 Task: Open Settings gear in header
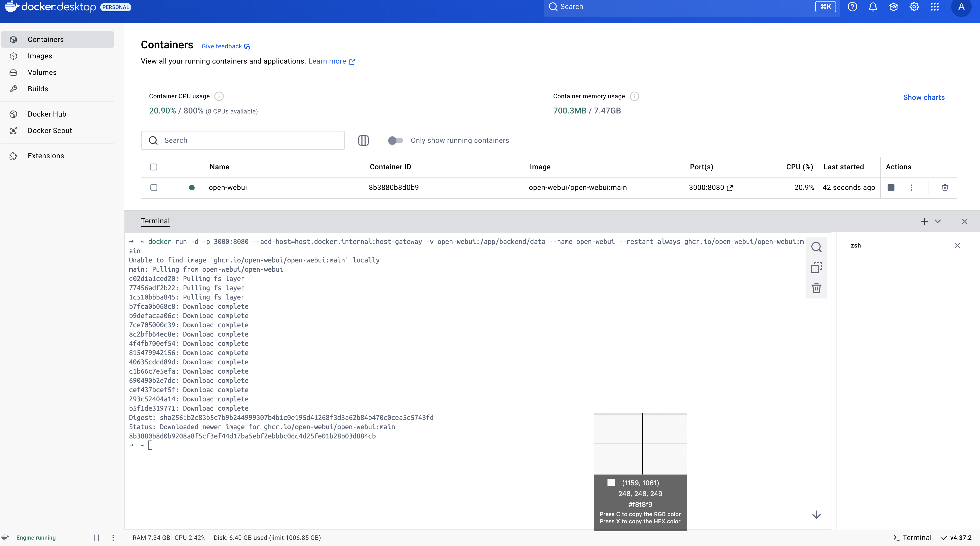tap(914, 7)
